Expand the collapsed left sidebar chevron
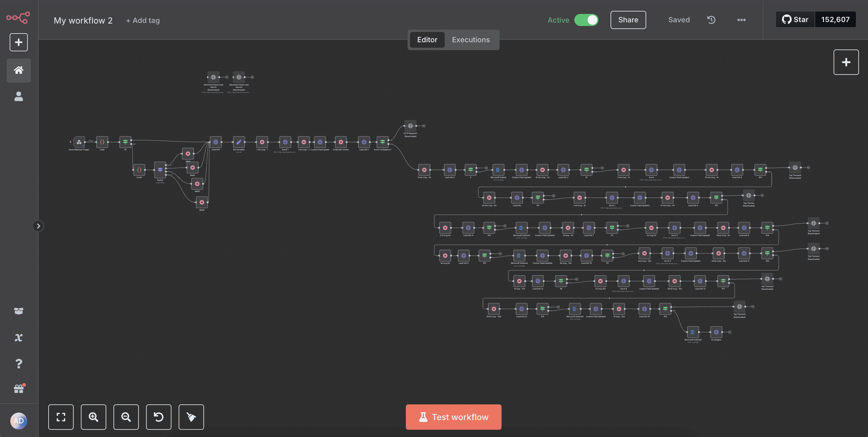Screen dimensions: 868x437 tap(38, 226)
